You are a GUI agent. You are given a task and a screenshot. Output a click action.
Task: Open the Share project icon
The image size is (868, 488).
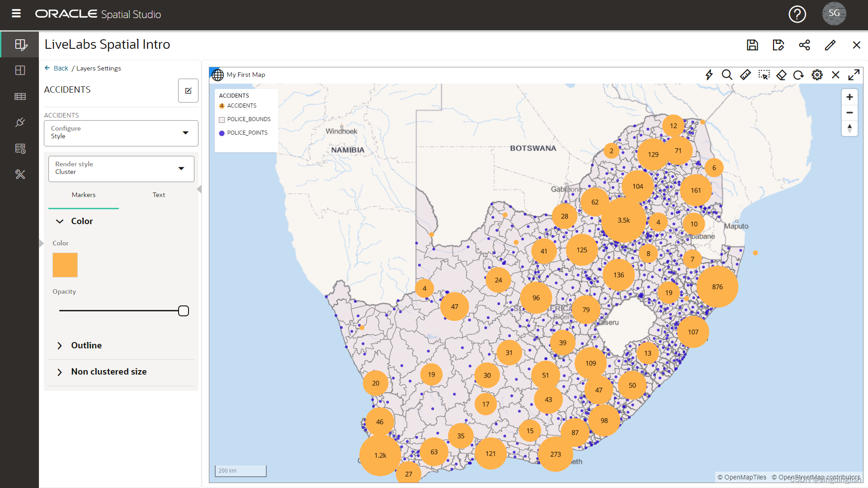pyautogui.click(x=804, y=45)
